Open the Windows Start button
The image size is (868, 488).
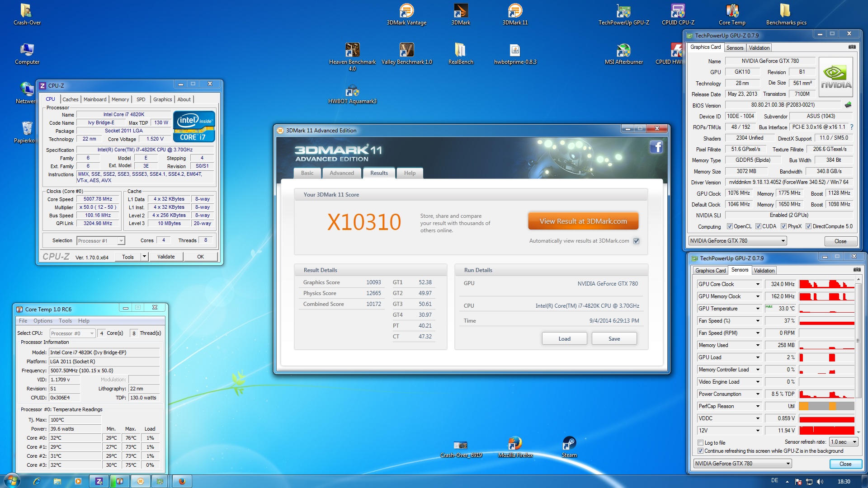click(12, 481)
